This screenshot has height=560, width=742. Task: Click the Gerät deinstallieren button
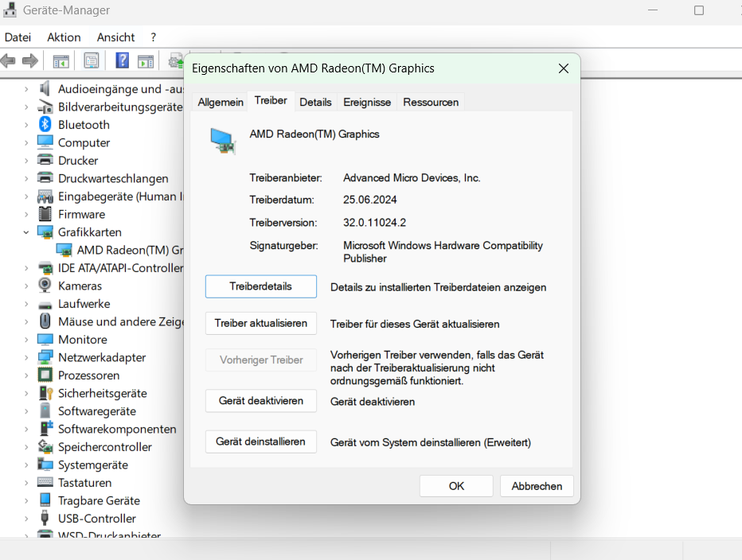point(261,441)
